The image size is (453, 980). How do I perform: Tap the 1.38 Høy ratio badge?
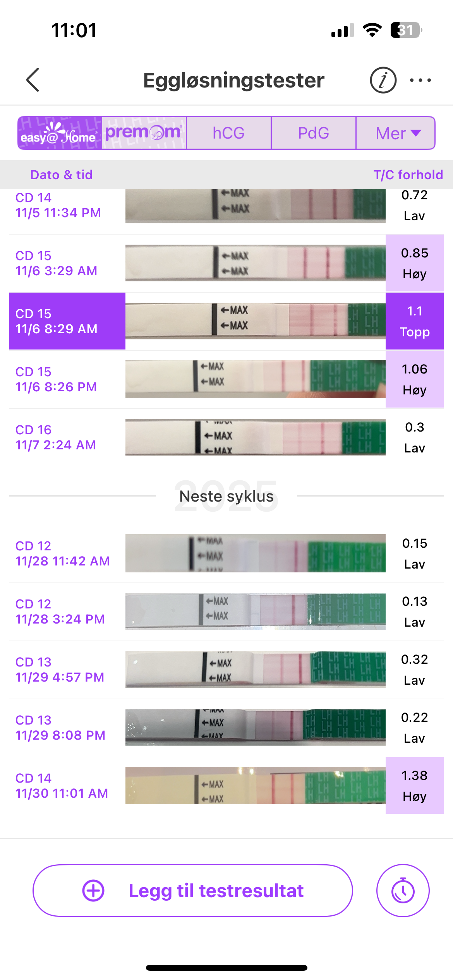[414, 786]
